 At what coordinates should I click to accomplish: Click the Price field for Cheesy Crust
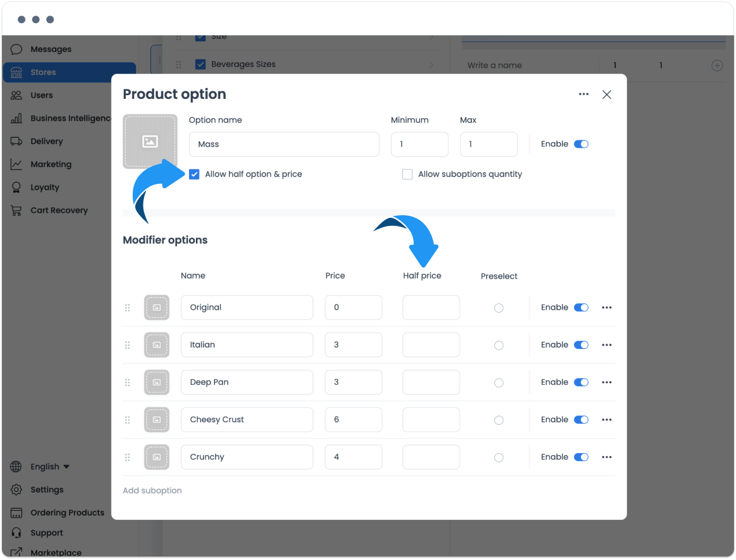[x=354, y=420]
